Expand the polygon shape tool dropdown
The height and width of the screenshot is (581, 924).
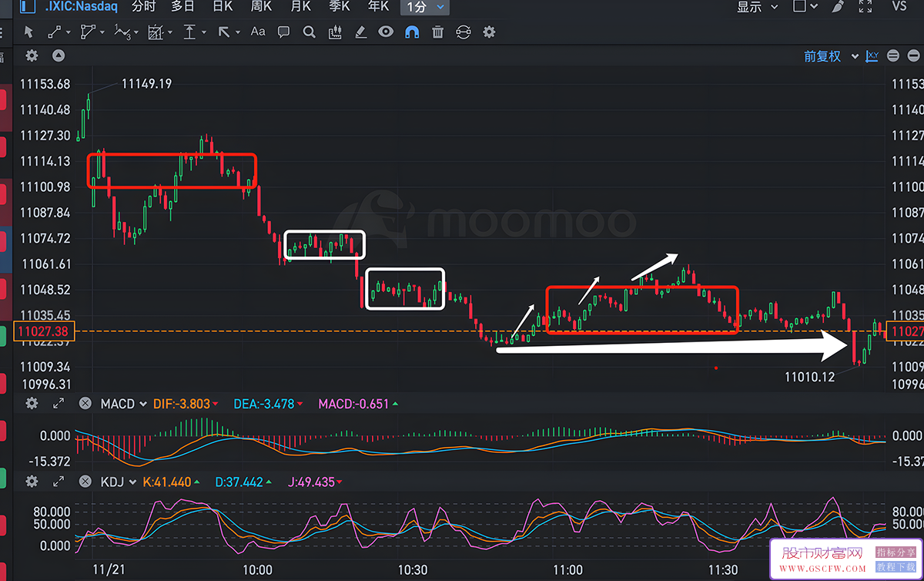click(x=102, y=32)
